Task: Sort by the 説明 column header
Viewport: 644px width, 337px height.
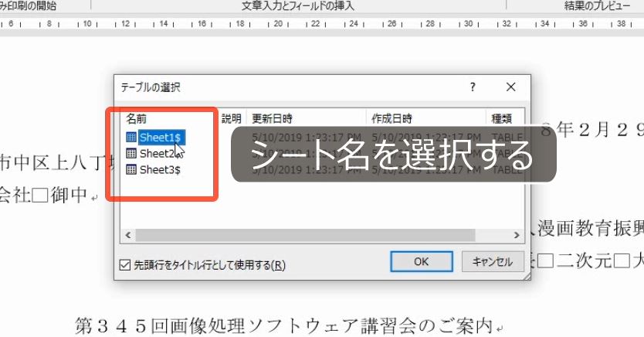Action: tap(231, 119)
